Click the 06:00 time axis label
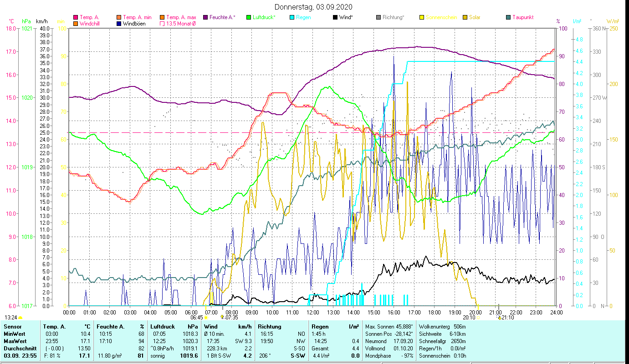Screen dimensions: 629x364 (191, 313)
